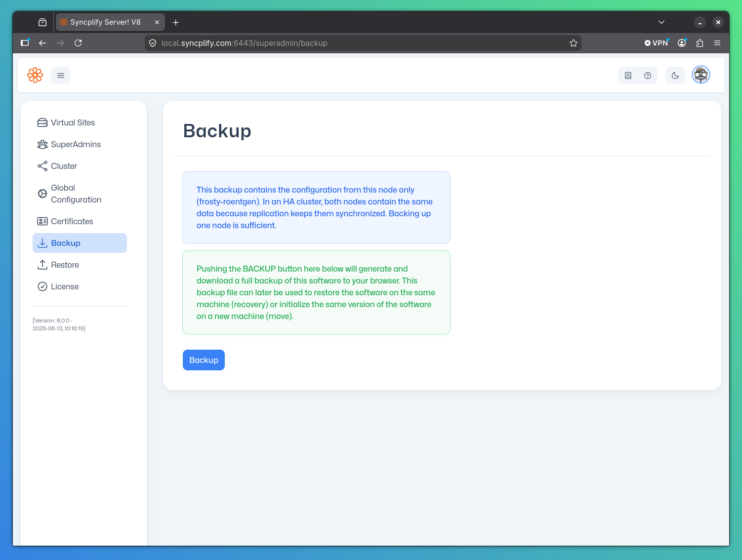
Task: Click the Backup page heading
Action: (x=217, y=131)
